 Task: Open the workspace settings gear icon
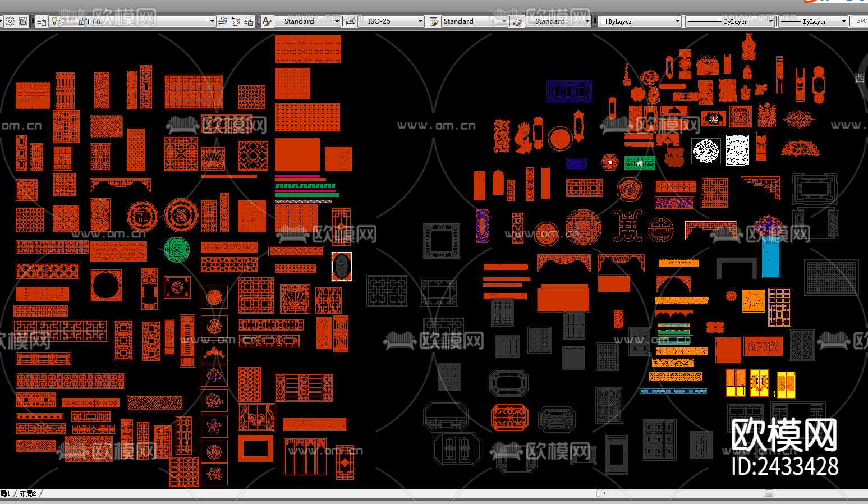pos(10,21)
